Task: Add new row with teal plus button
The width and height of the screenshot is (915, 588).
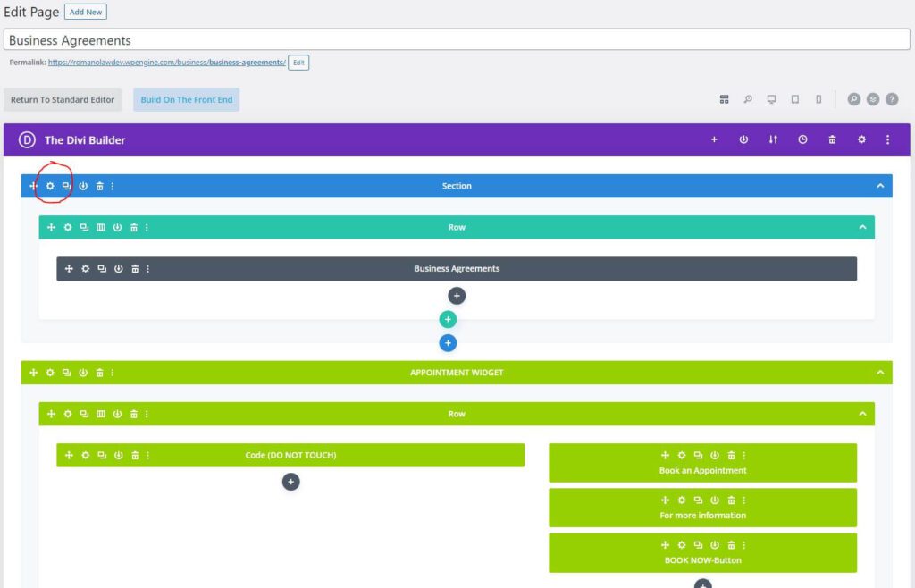Action: [x=449, y=319]
